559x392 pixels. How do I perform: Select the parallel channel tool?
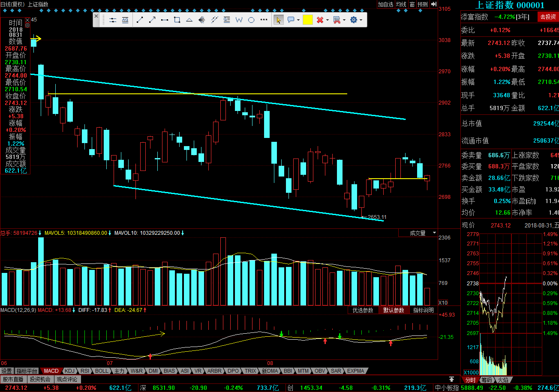pos(214,20)
